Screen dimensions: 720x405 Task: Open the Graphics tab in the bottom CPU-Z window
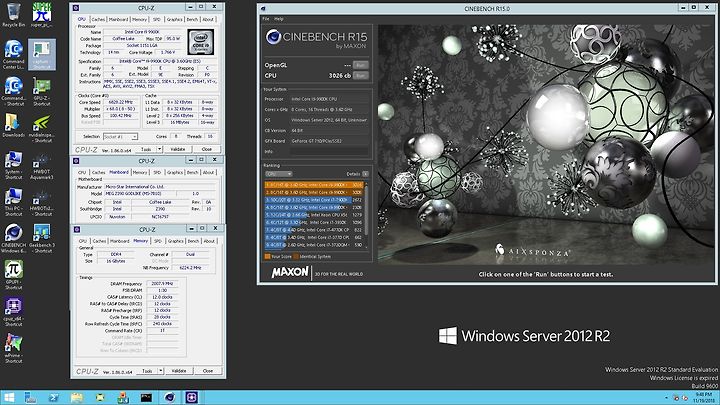point(175,241)
